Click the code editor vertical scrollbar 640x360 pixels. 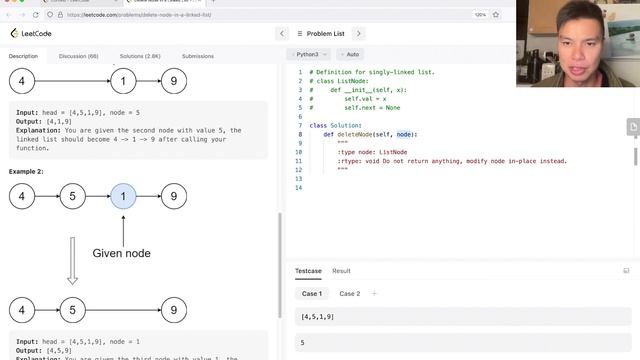point(636,157)
